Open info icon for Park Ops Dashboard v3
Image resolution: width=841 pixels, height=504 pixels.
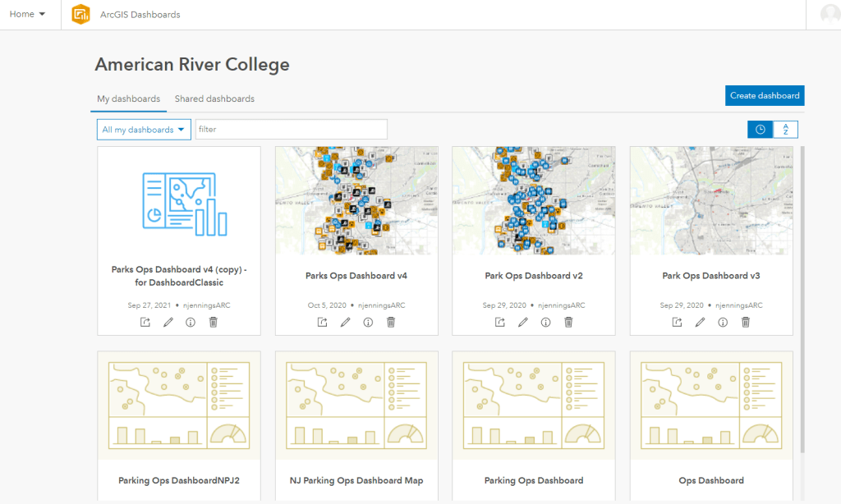723,323
